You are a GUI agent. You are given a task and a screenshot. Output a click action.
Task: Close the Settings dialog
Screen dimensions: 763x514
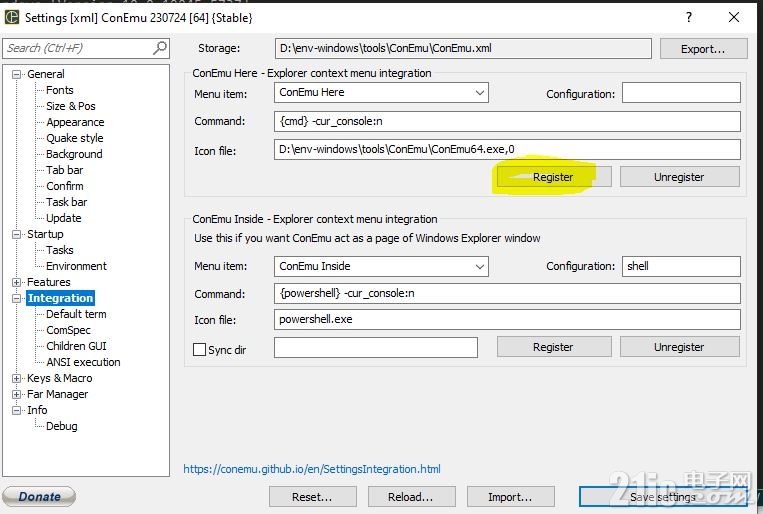(x=734, y=18)
